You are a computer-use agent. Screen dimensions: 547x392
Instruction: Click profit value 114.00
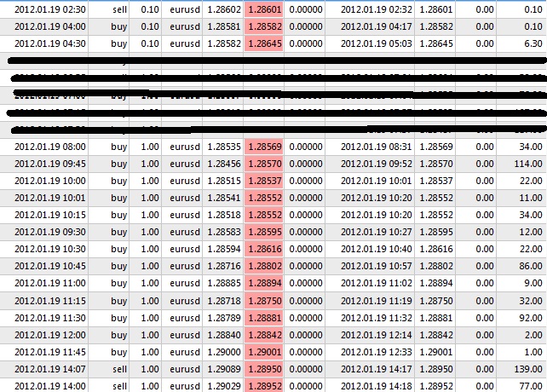(x=528, y=164)
